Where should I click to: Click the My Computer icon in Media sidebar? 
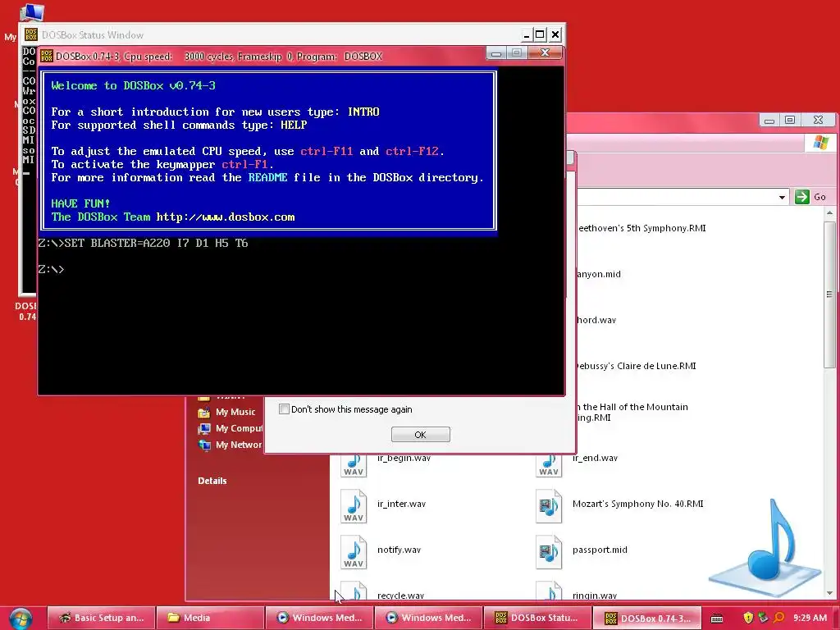click(x=203, y=428)
